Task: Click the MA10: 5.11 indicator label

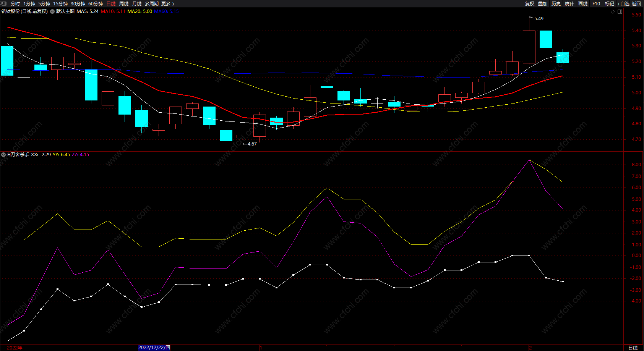Action: 113,11
